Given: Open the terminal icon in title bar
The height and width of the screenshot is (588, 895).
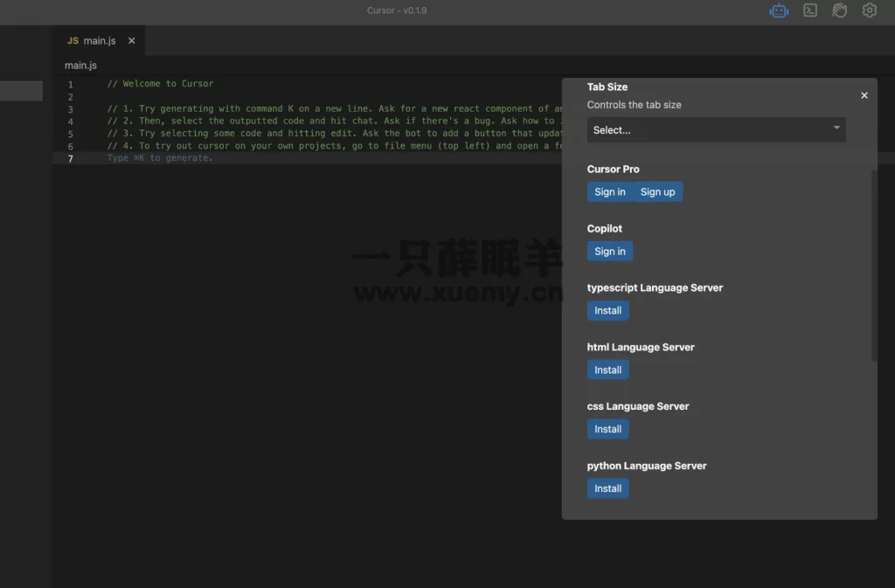Looking at the screenshot, I should click(810, 10).
